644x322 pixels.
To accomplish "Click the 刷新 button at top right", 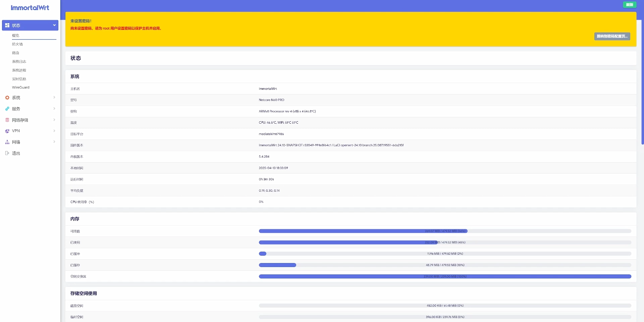I will 629,4.
